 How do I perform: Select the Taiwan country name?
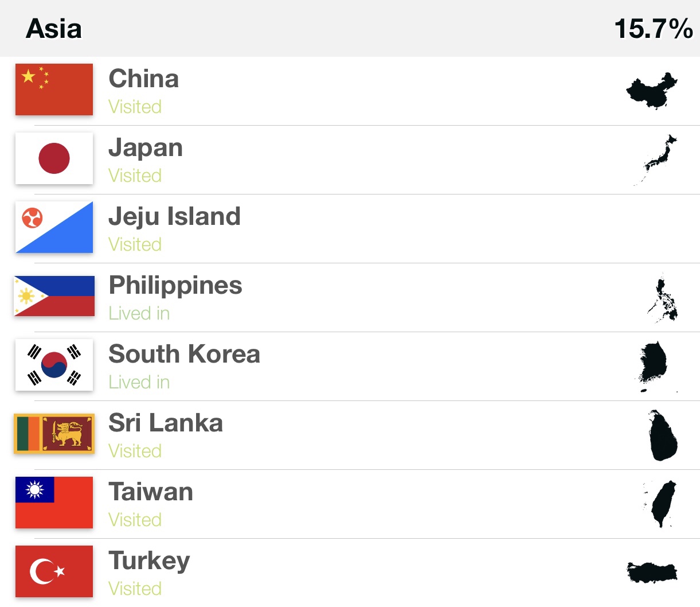151,492
